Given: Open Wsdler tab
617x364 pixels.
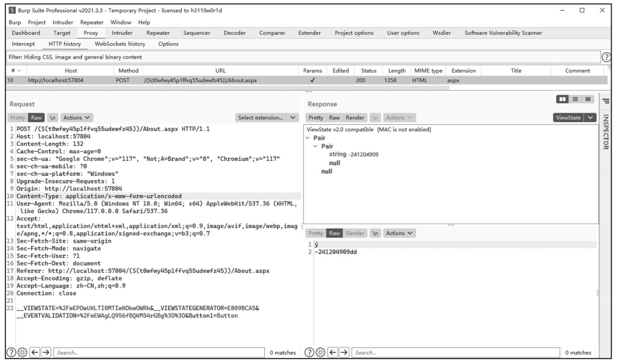Looking at the screenshot, I should point(442,33).
